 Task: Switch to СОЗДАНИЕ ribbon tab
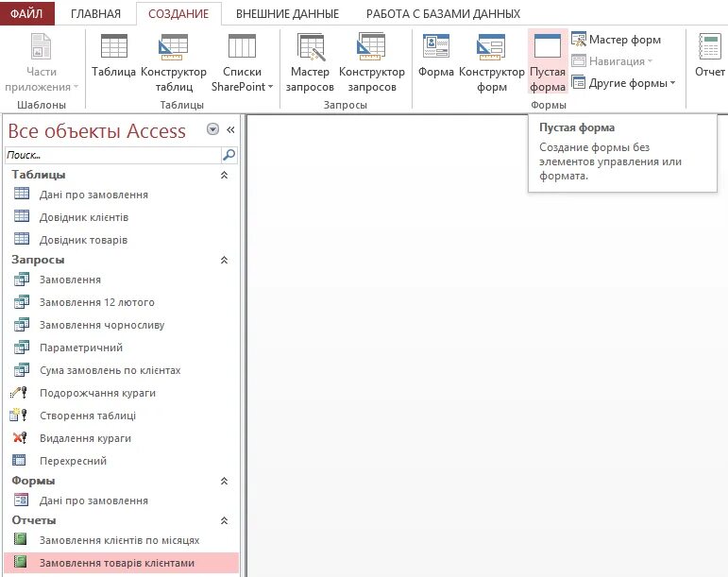[x=178, y=14]
